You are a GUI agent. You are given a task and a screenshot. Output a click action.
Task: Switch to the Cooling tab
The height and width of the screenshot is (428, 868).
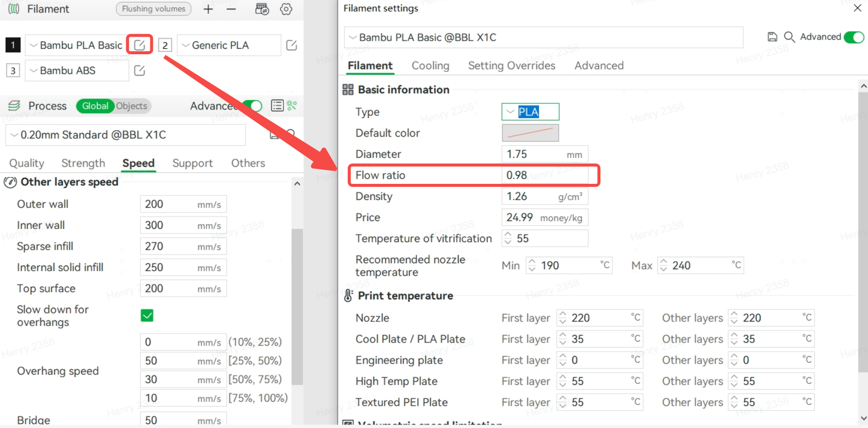pyautogui.click(x=430, y=66)
